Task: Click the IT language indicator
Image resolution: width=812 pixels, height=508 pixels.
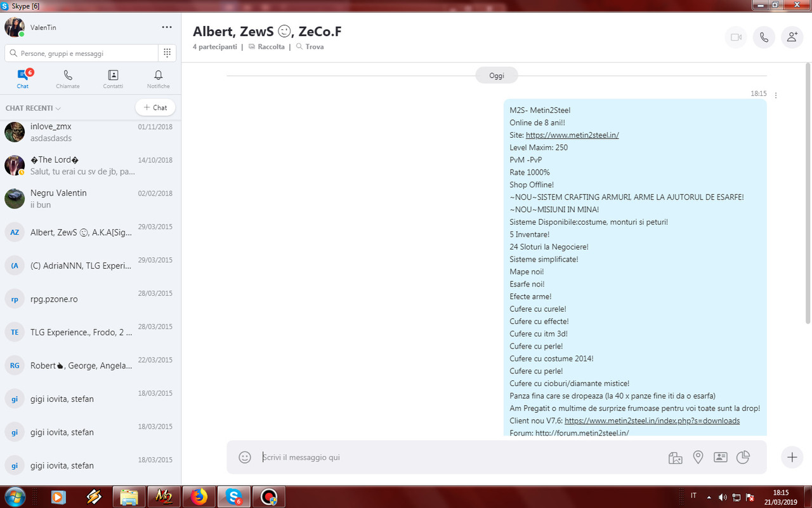Action: coord(693,496)
